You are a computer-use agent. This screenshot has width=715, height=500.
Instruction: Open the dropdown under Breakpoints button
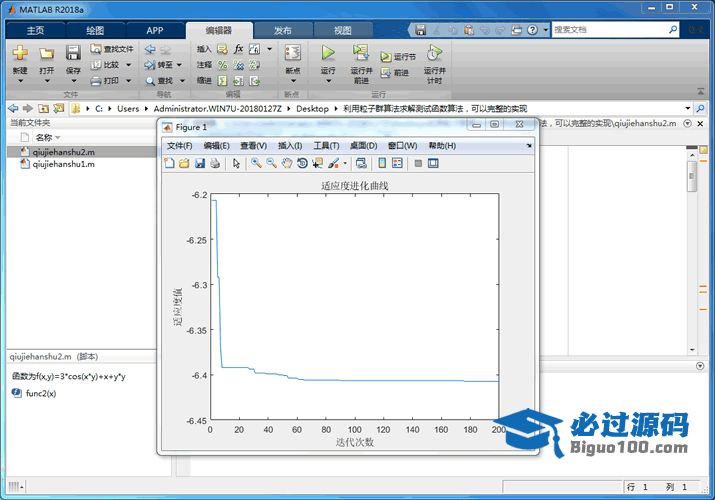tap(293, 81)
